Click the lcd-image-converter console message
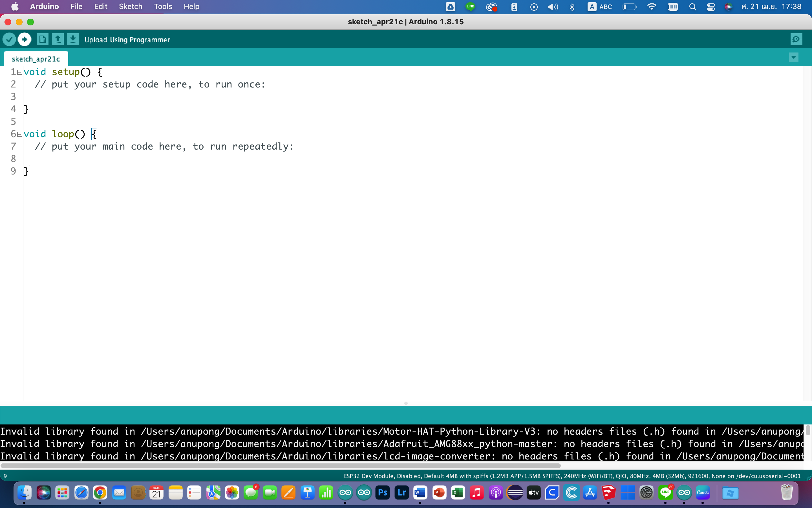812x508 pixels. coord(401,456)
